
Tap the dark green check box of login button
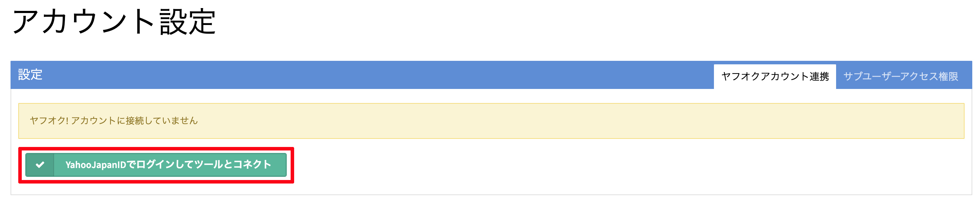coord(40,165)
